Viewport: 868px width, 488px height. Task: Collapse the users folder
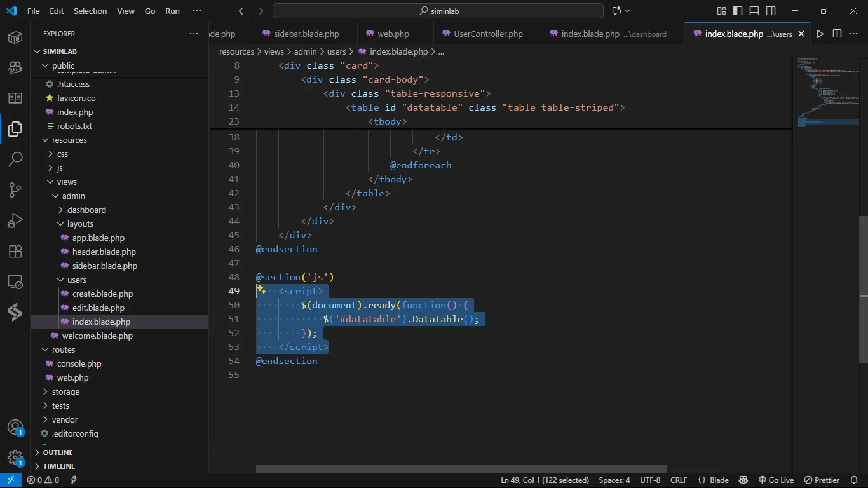(76, 280)
